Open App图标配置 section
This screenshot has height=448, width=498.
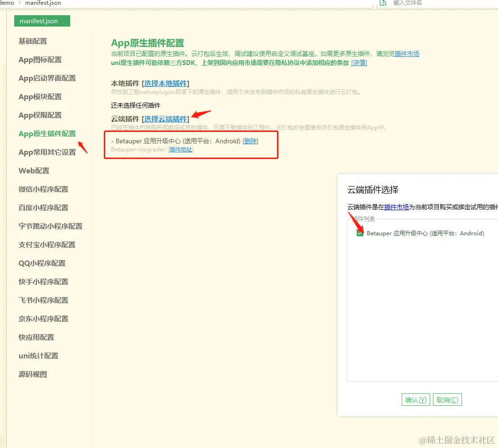tap(40, 60)
